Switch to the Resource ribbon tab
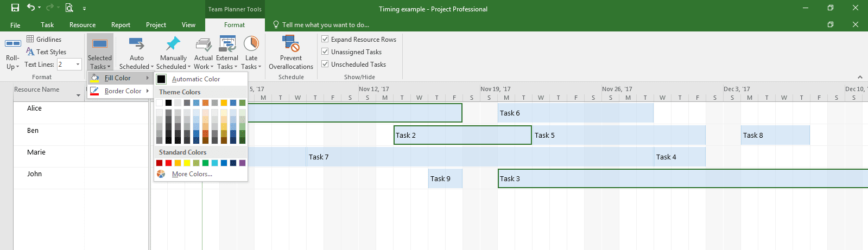 (83, 25)
